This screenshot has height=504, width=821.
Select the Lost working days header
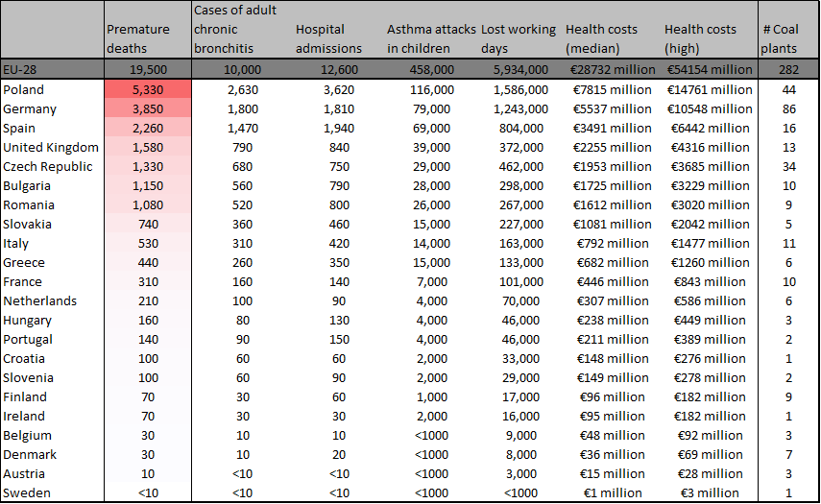[x=518, y=38]
